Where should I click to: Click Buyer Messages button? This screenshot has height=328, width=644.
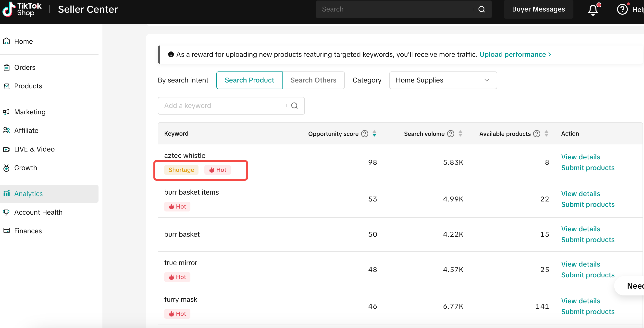pos(538,9)
